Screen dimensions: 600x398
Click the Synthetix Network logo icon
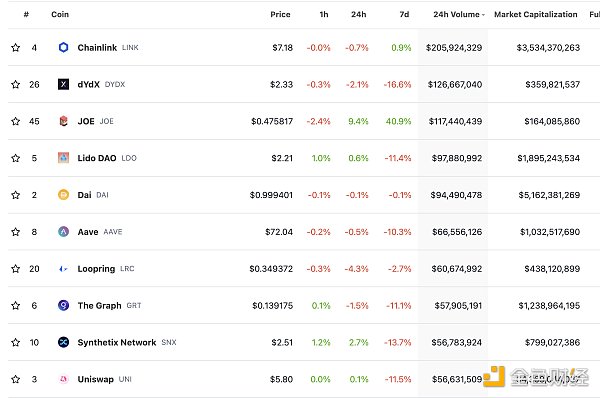coord(64,342)
